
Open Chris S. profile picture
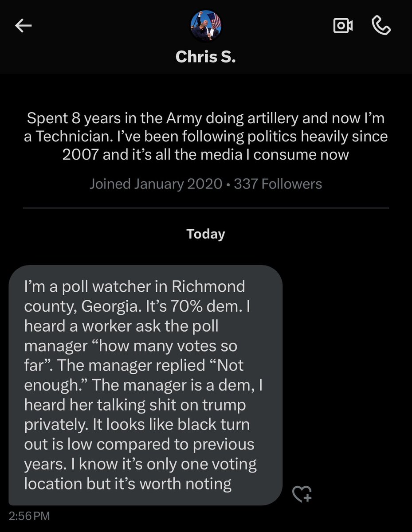tap(206, 26)
